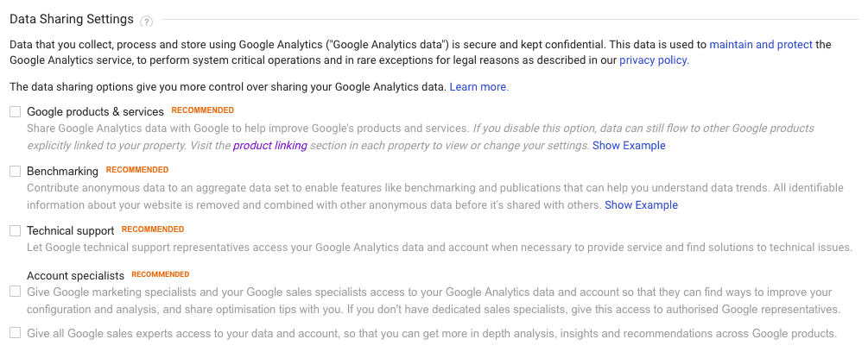This screenshot has height=358, width=868.
Task: Select the Technical support label
Action: 70,230
